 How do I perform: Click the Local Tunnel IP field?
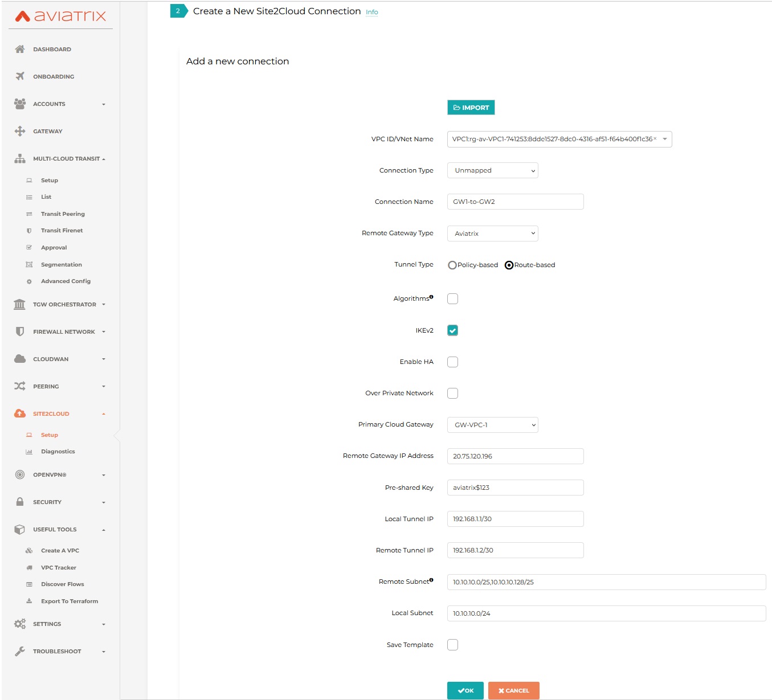coord(516,519)
